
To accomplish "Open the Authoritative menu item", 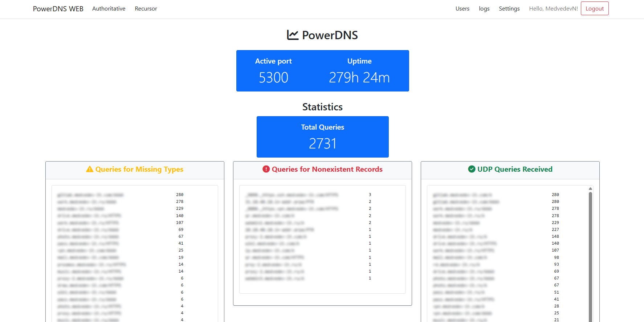I will point(109,9).
